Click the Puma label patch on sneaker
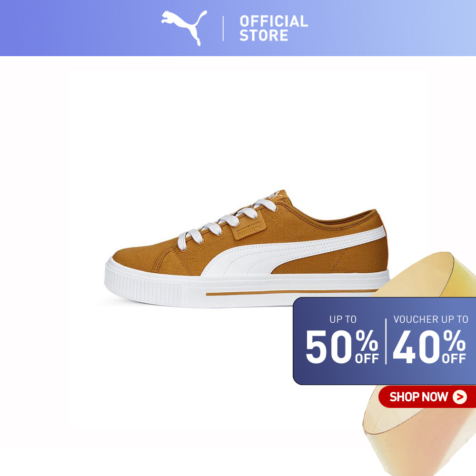The image size is (476, 476). pos(248,229)
